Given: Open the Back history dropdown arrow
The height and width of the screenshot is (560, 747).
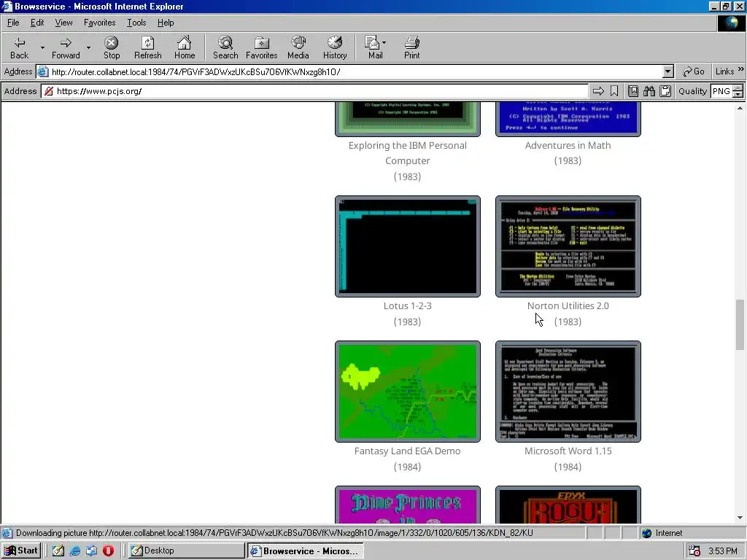Looking at the screenshot, I should (x=42, y=47).
